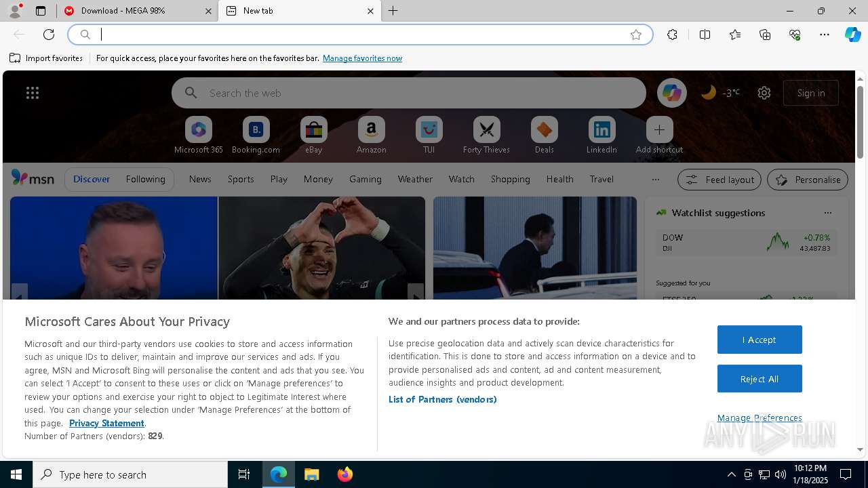Open the browser profile icon

click(15, 11)
